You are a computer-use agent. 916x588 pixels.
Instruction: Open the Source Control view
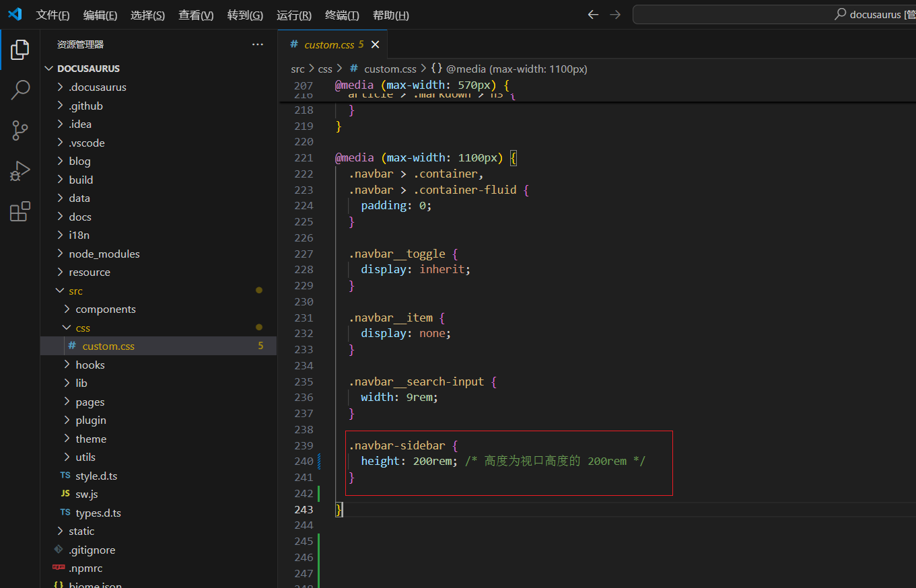(x=20, y=131)
